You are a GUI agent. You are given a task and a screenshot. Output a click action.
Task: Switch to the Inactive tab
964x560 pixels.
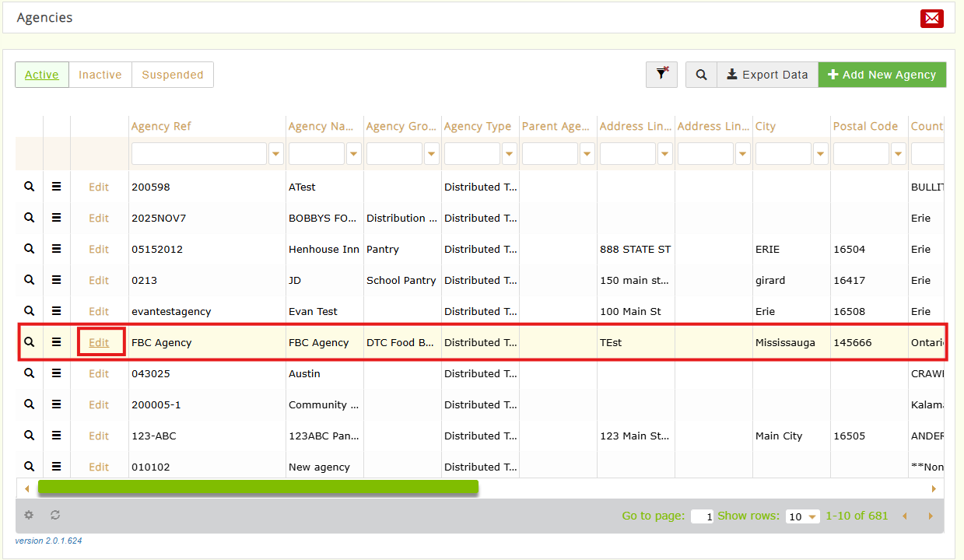pos(100,75)
